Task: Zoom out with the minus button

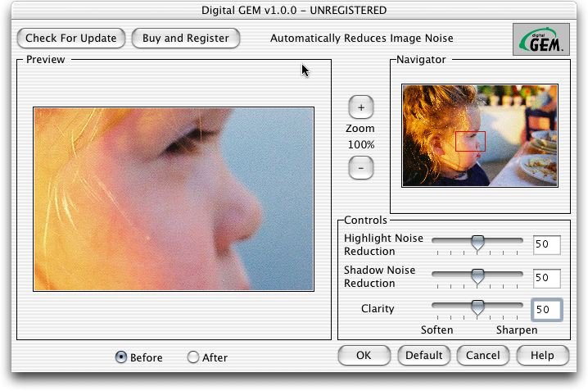Action: pyautogui.click(x=361, y=168)
